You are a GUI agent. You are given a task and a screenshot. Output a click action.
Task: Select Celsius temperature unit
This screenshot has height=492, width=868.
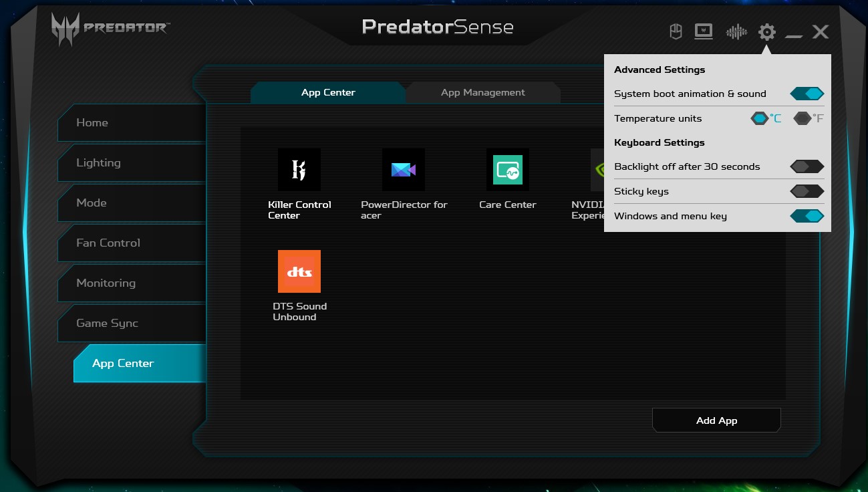pyautogui.click(x=760, y=118)
